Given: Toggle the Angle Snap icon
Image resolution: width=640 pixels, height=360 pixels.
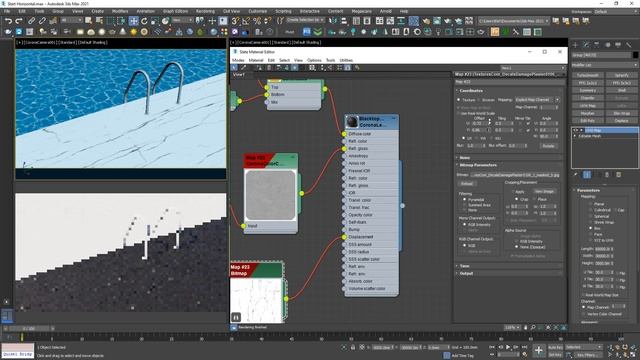Looking at the screenshot, I should [x=246, y=20].
